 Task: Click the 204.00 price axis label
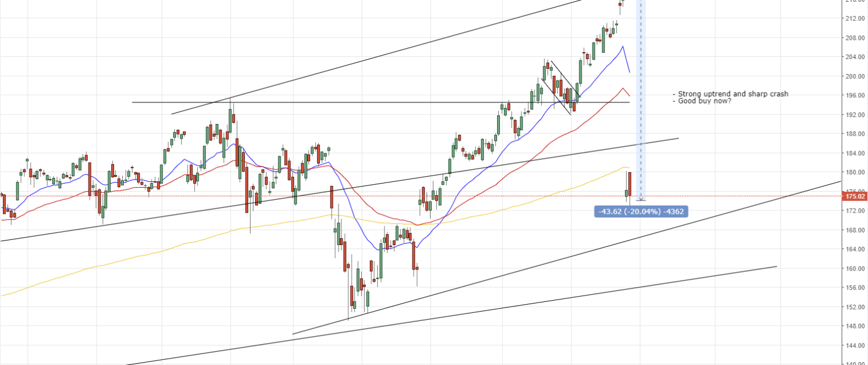[x=855, y=57]
